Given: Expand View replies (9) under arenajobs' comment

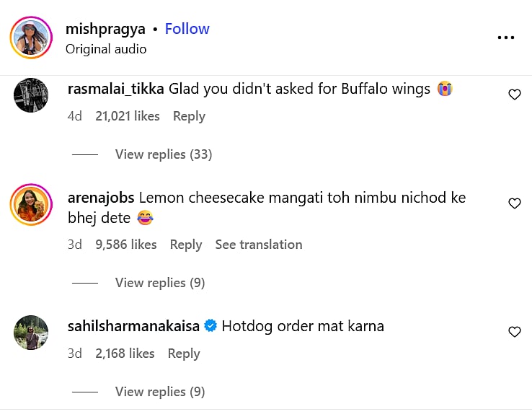Looking at the screenshot, I should (x=160, y=283).
